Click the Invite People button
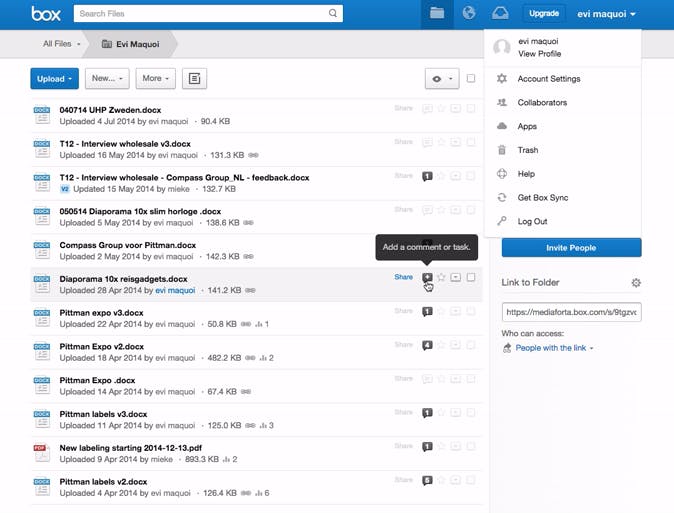The height and width of the screenshot is (513, 674). [x=571, y=248]
